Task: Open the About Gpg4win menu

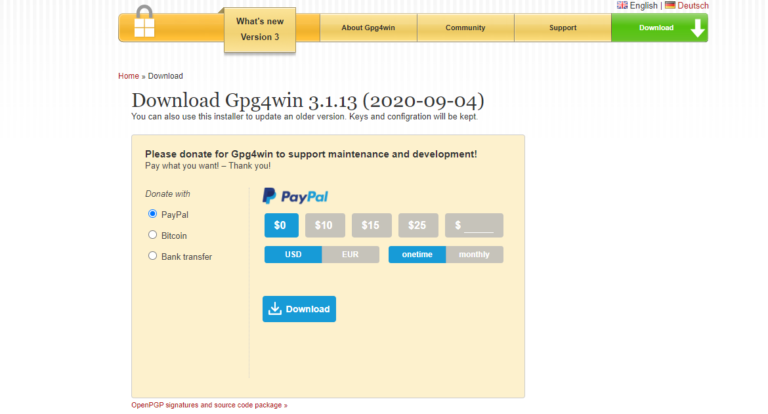Action: pos(368,28)
